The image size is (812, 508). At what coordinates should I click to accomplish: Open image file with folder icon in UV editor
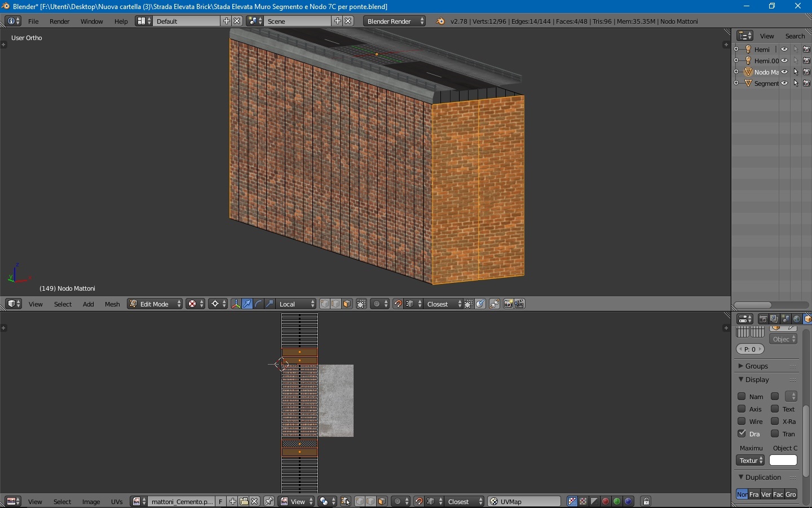(244, 502)
